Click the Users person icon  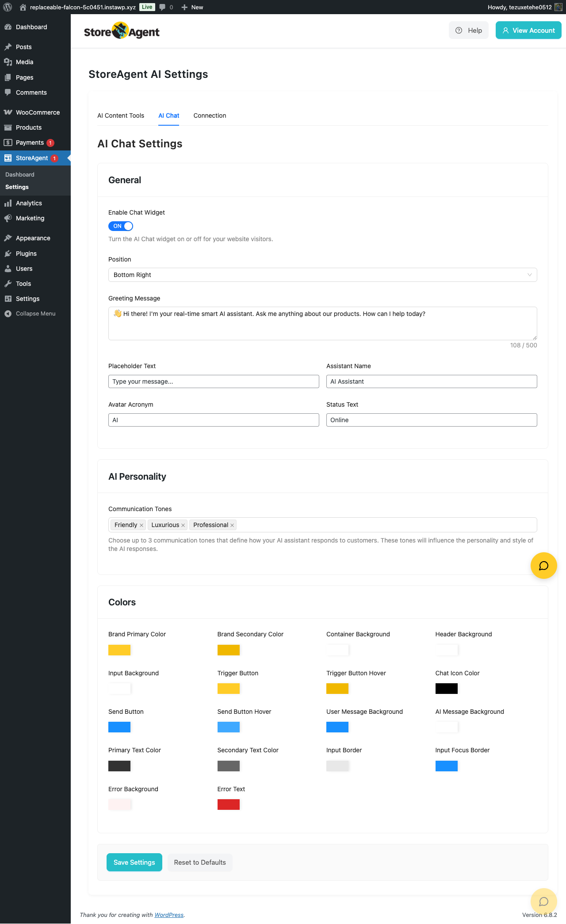(8, 269)
